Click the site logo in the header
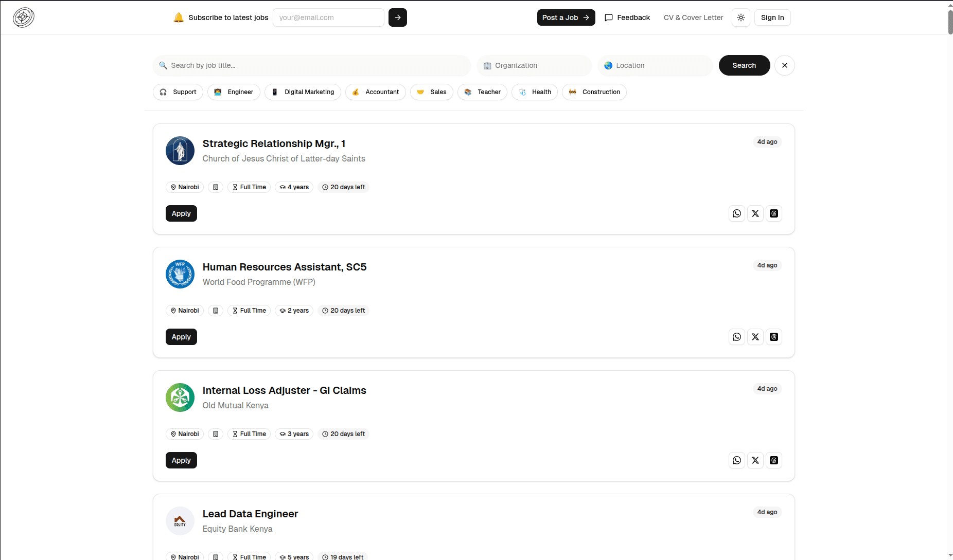This screenshot has height=560, width=953. click(24, 17)
